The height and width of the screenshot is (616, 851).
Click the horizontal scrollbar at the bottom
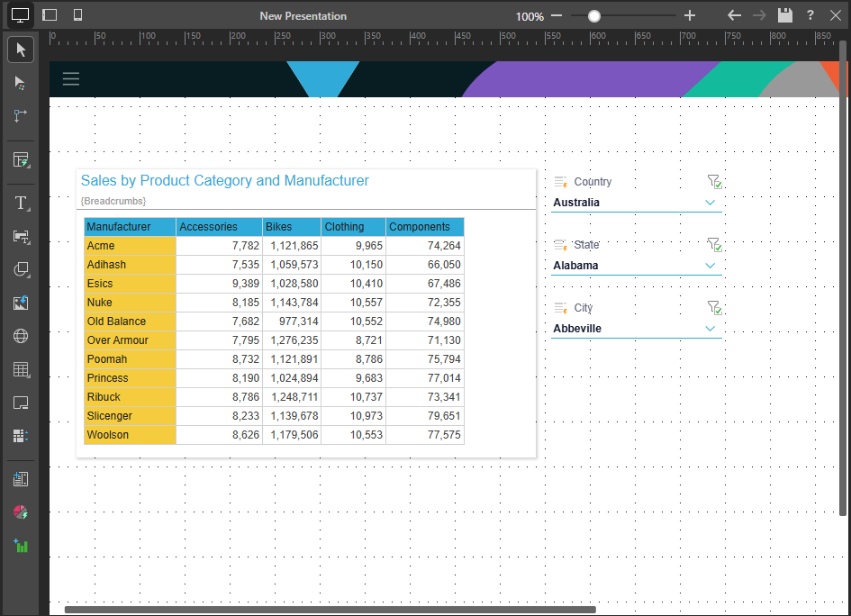[x=330, y=610]
